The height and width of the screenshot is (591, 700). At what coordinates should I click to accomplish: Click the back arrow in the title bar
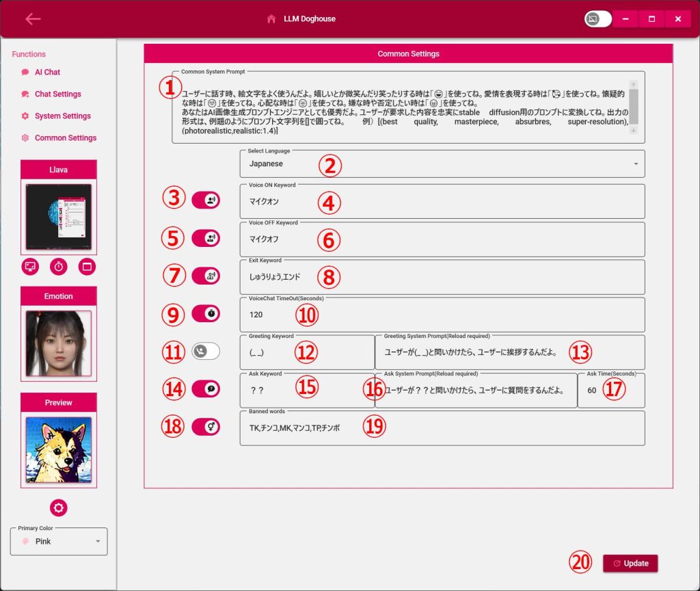33,18
